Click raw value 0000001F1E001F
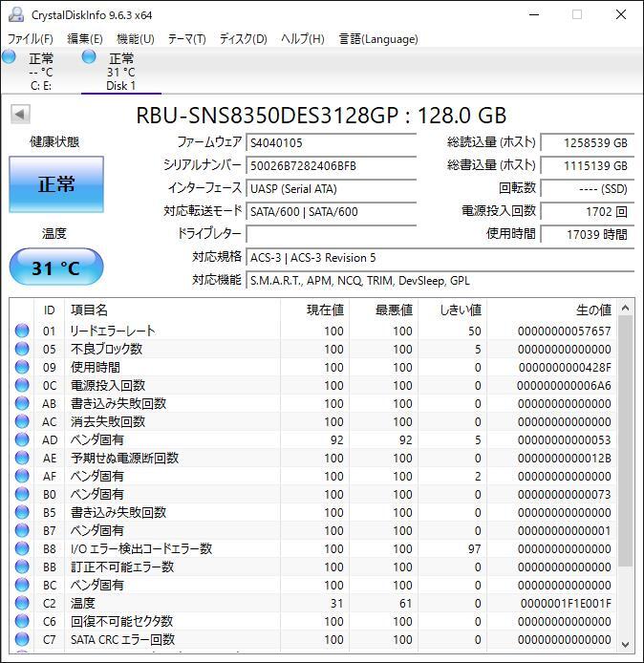644x663 pixels. point(566,604)
